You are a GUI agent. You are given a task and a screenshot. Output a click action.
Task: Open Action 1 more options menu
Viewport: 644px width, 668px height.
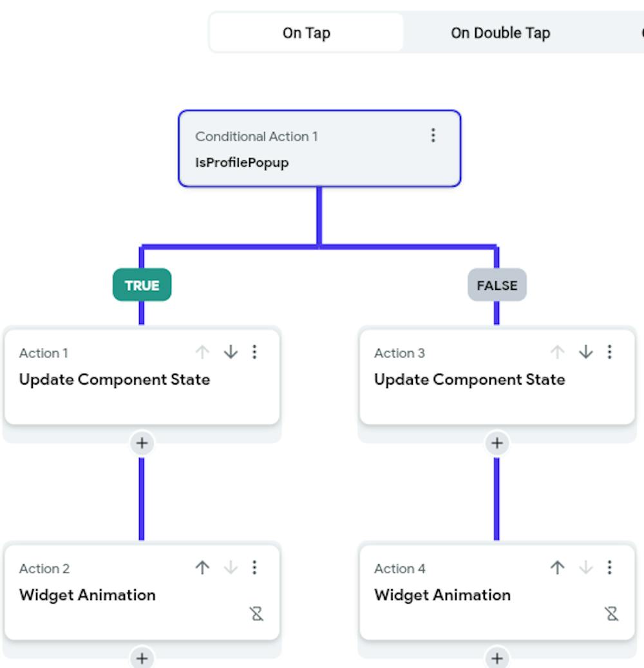[255, 352]
